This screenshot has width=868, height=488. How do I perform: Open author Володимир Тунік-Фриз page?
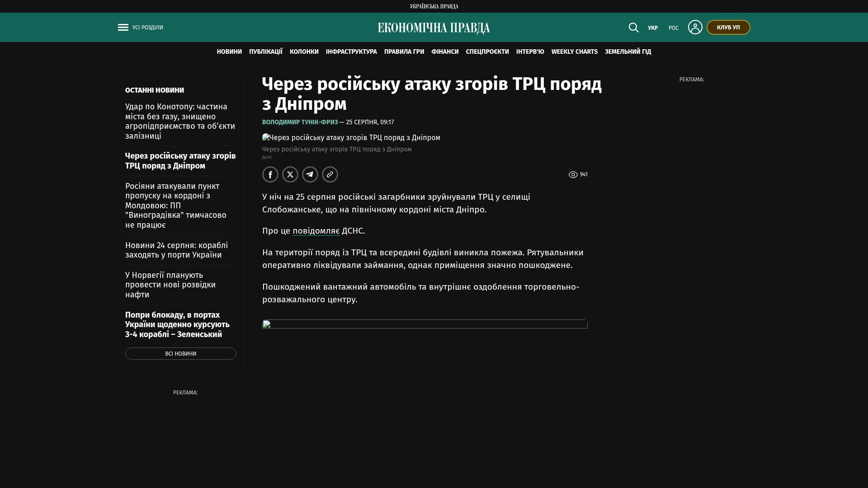(300, 122)
